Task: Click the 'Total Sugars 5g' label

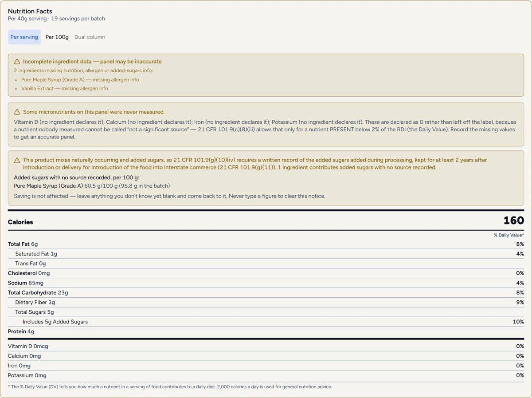Action: click(x=35, y=312)
